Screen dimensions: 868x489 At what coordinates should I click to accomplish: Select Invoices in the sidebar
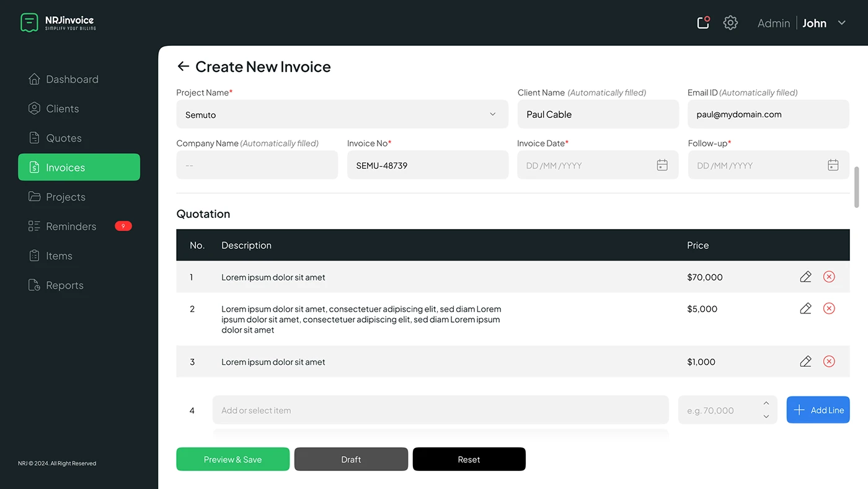[x=79, y=167]
